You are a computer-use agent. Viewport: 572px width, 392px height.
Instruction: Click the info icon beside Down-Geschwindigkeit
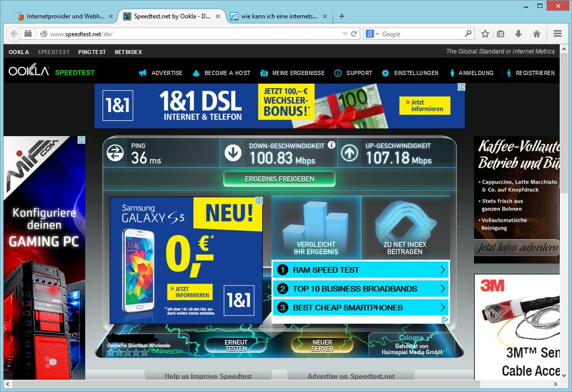[331, 145]
